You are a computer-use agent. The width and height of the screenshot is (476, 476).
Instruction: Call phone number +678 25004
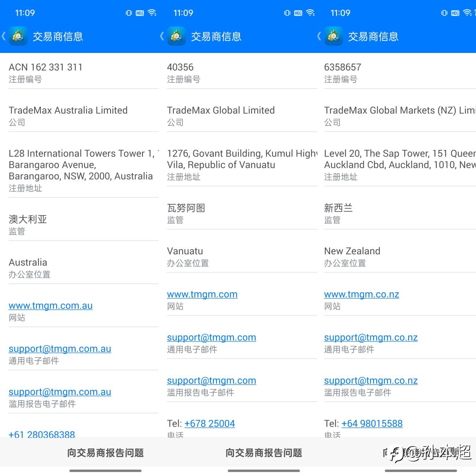(x=210, y=424)
